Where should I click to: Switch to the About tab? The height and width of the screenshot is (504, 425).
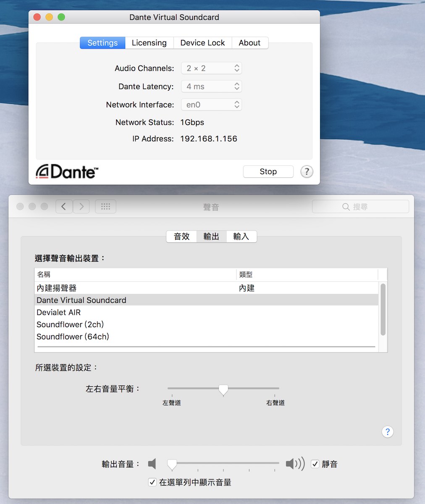[250, 43]
